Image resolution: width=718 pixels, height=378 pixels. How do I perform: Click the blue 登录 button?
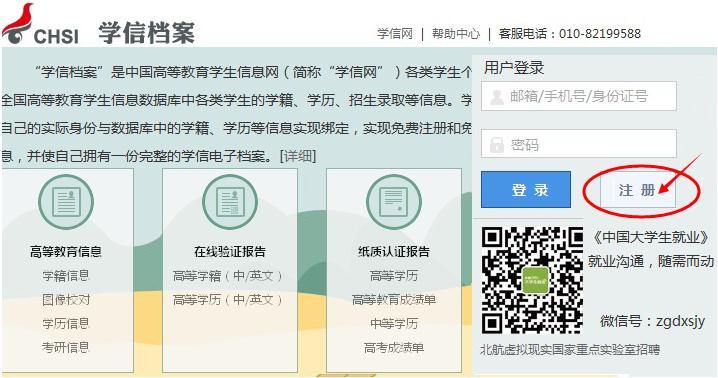coord(526,190)
